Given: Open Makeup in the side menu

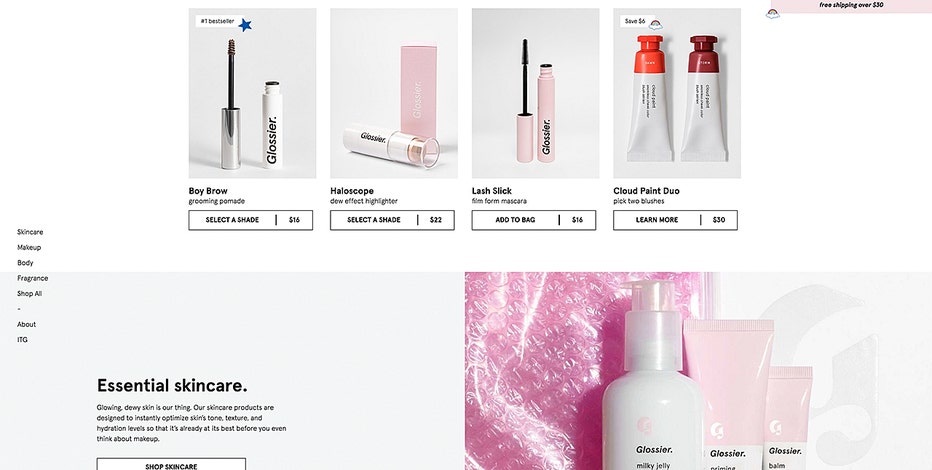Looking at the screenshot, I should tap(29, 248).
